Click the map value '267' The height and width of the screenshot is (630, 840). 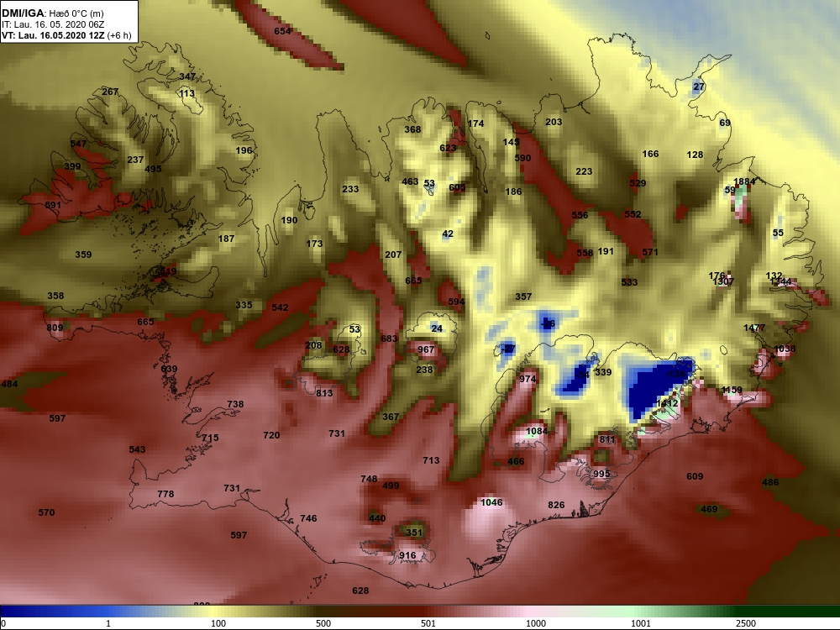click(x=110, y=92)
